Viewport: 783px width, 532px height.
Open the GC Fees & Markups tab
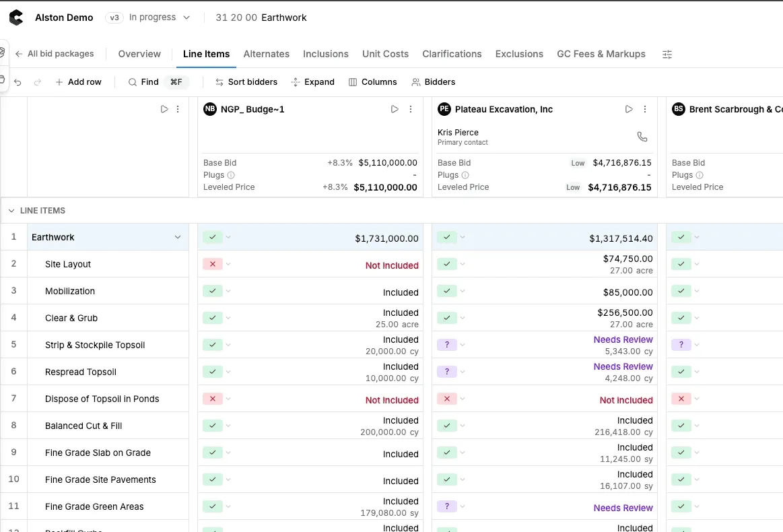point(601,54)
